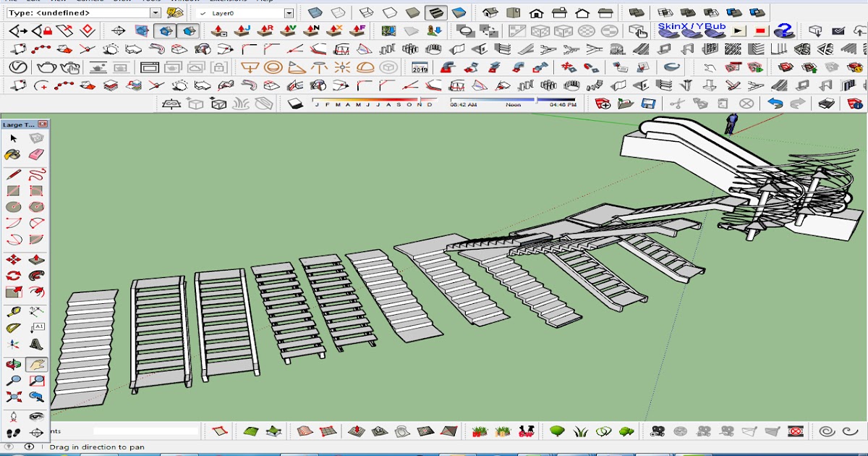Click the V-Ray teapot render icon
This screenshot has width=868, height=456.
click(x=47, y=67)
